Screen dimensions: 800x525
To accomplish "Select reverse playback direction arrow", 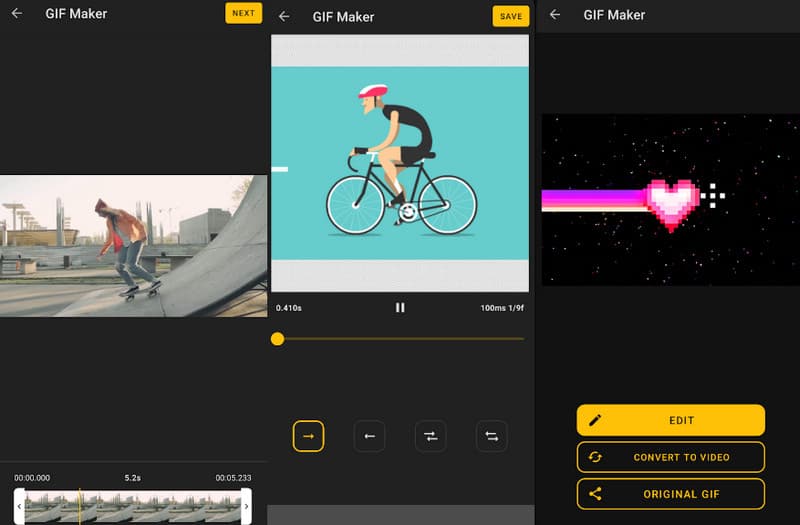I will tap(369, 436).
